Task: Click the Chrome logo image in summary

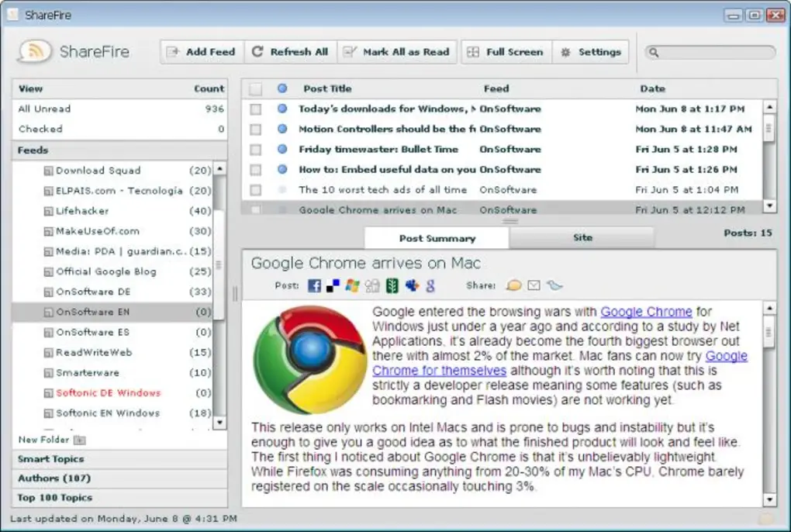Action: [x=309, y=359]
